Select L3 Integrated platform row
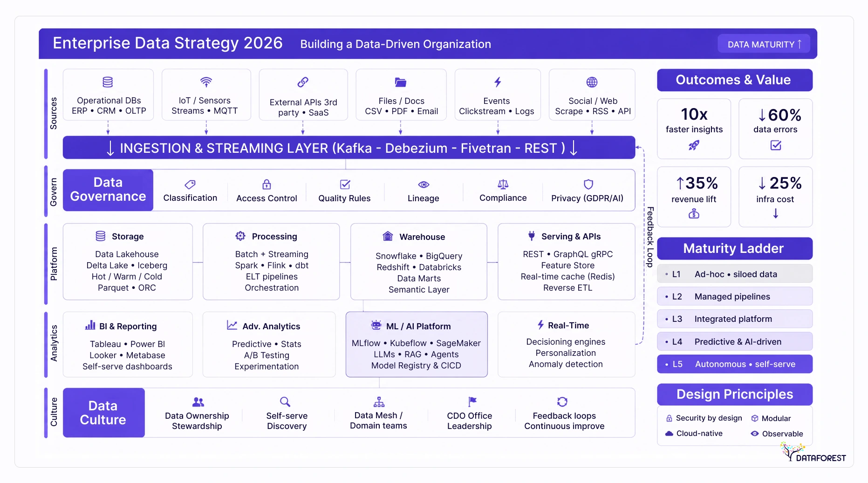Viewport: 868px width, 483px height. (x=735, y=319)
